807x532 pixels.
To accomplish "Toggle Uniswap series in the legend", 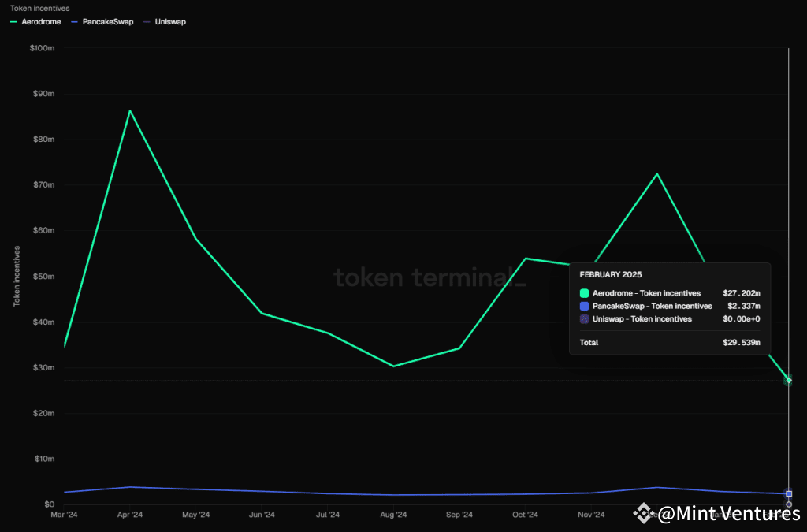I will coord(165,22).
